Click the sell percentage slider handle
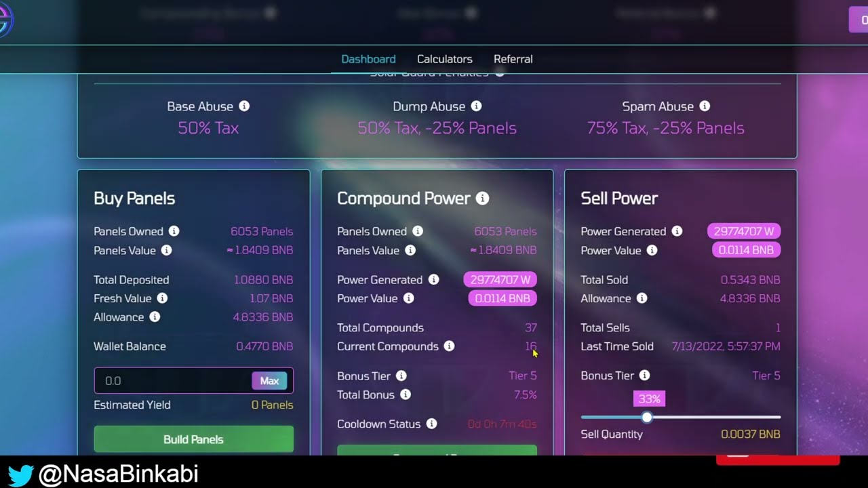 pyautogui.click(x=647, y=418)
